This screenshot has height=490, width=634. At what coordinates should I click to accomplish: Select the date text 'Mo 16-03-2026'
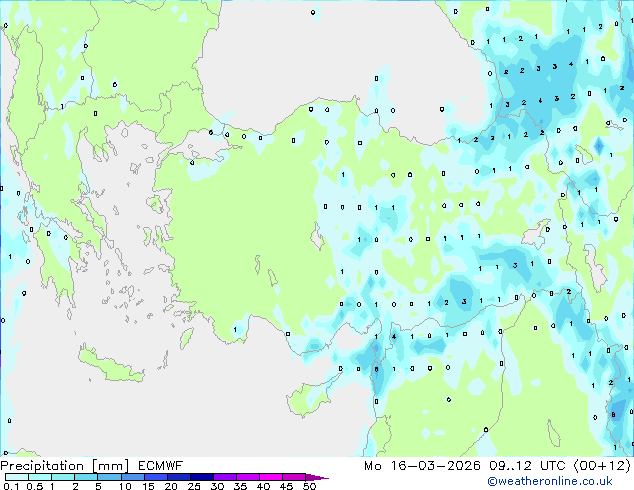click(x=422, y=466)
